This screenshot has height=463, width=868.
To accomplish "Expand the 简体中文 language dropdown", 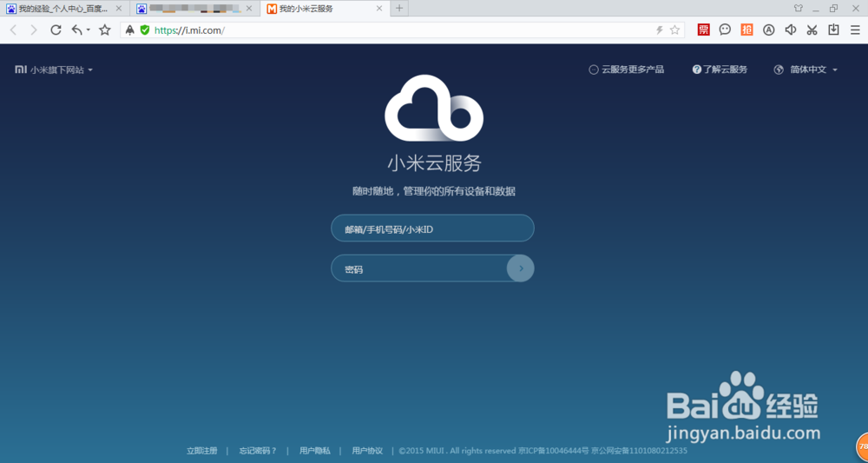I will [x=813, y=69].
